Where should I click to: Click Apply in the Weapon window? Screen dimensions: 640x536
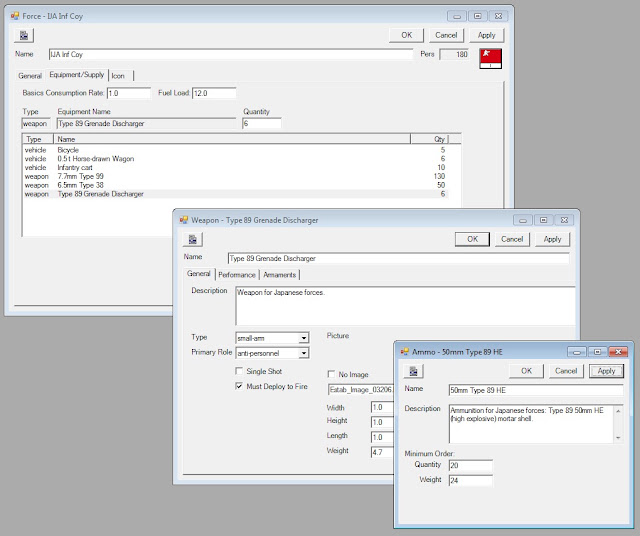coord(552,239)
